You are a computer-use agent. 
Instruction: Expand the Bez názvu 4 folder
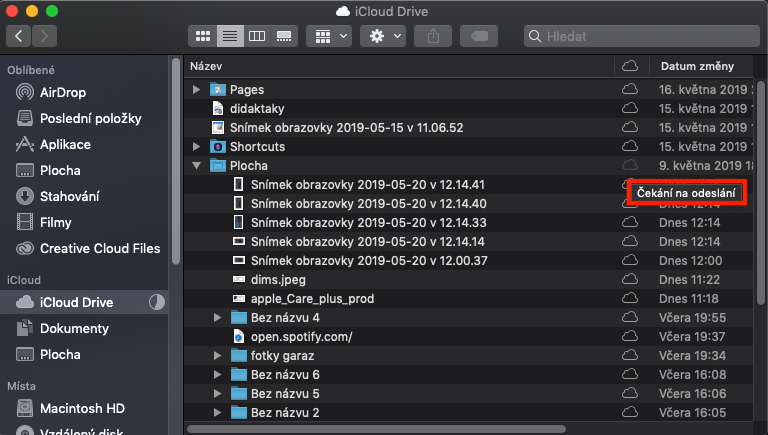pos(217,317)
